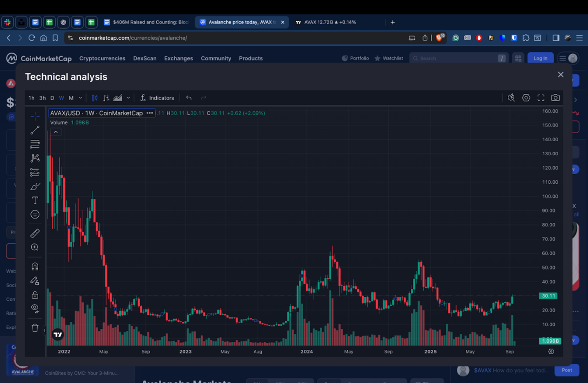Open the Fibonacci retracement lines tool
Viewport: 588px width, 383px height.
pos(35,144)
